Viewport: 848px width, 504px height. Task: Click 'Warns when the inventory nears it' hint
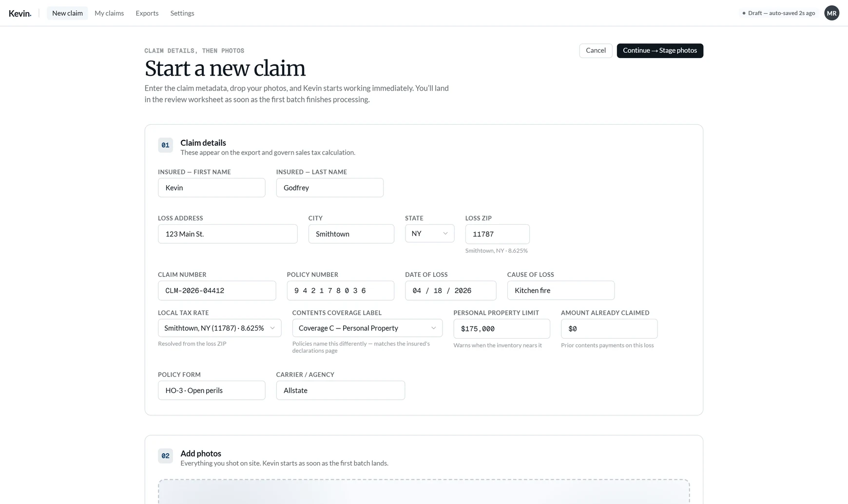pyautogui.click(x=498, y=345)
